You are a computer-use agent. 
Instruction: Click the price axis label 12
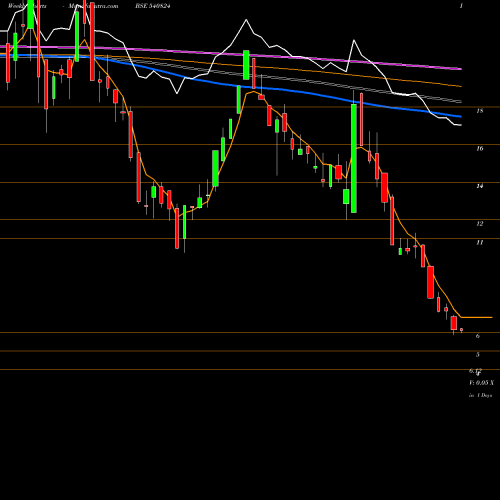[480, 224]
